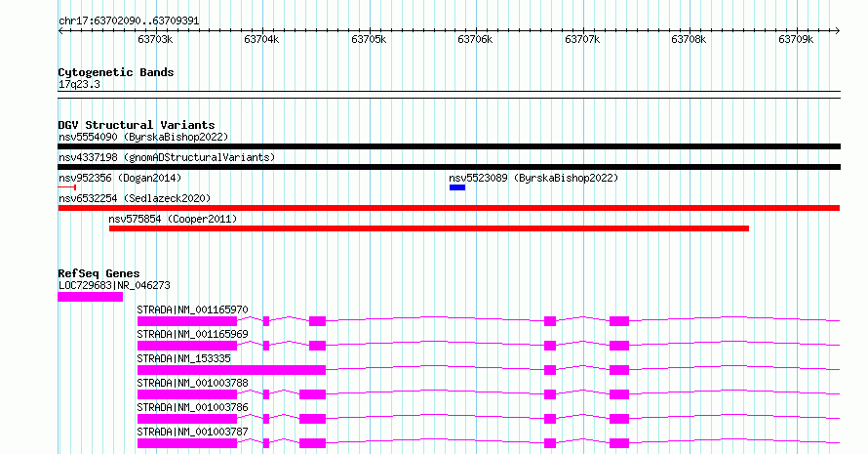The height and width of the screenshot is (454, 868).
Task: Click the LOC729683|NR_046273 gene label
Action: 114,285
